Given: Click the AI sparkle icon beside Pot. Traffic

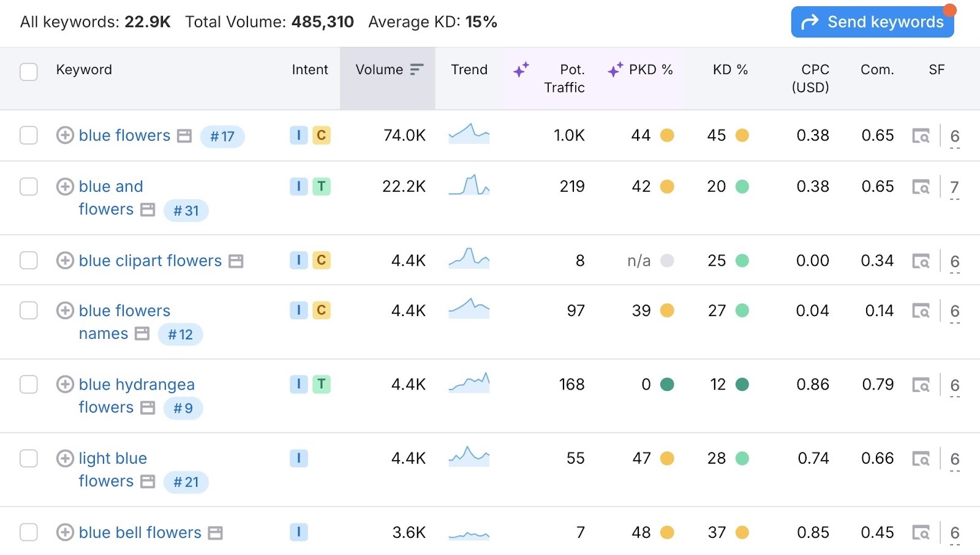Looking at the screenshot, I should point(521,69).
